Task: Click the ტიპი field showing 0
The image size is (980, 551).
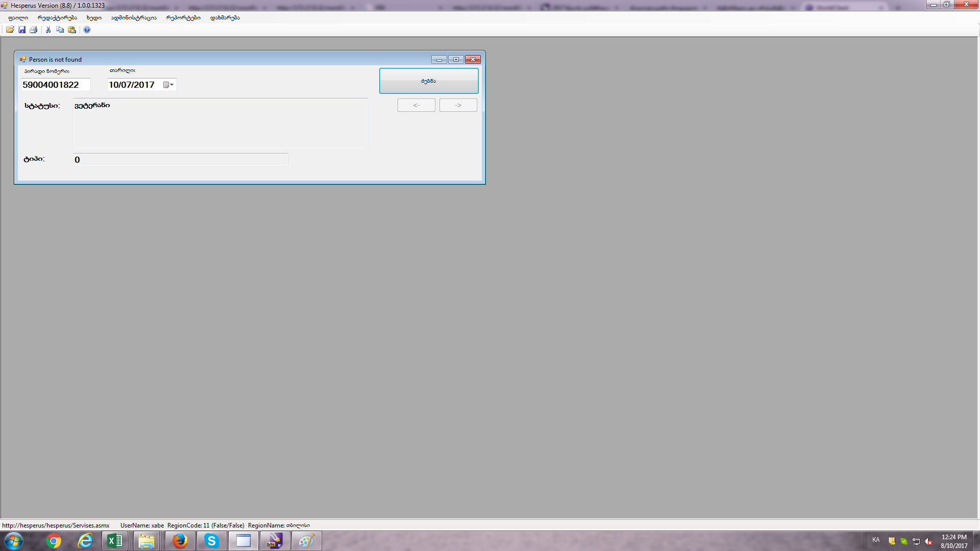Action: click(x=180, y=160)
